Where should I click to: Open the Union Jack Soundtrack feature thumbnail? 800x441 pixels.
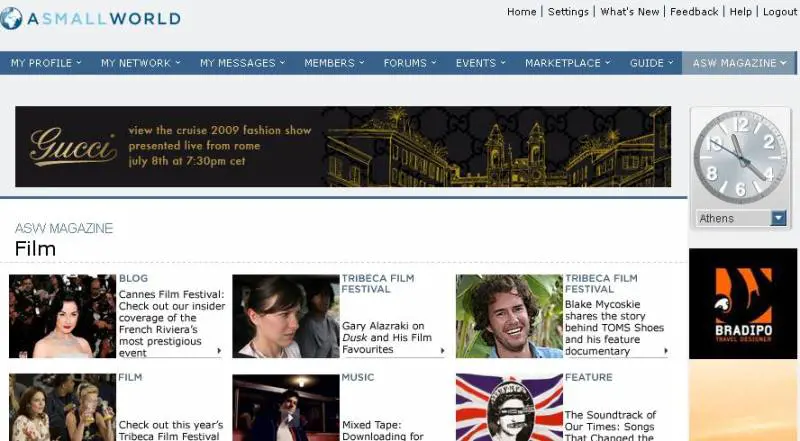(x=509, y=407)
